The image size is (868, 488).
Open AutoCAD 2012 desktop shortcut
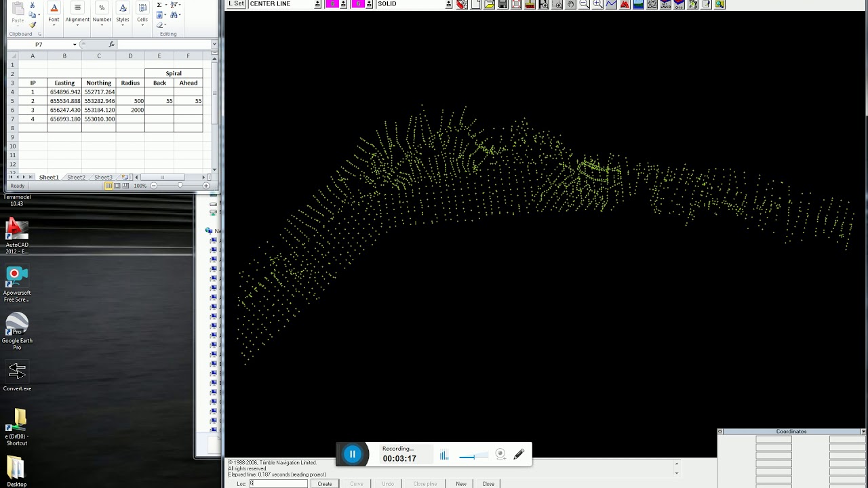17,236
